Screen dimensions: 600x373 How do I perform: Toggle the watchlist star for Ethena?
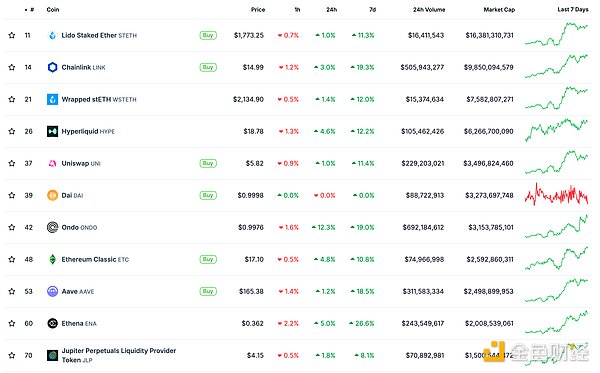pyautogui.click(x=12, y=323)
